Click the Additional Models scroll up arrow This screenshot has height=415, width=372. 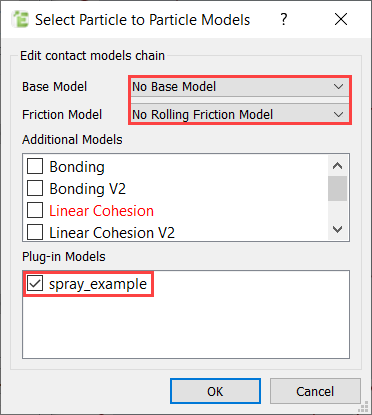(x=337, y=166)
